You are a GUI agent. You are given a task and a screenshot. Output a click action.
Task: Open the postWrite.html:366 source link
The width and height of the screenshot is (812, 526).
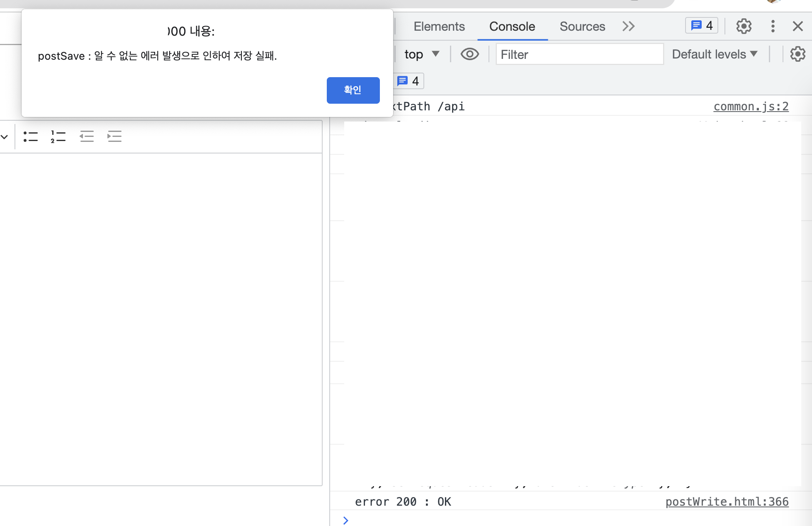pos(727,502)
